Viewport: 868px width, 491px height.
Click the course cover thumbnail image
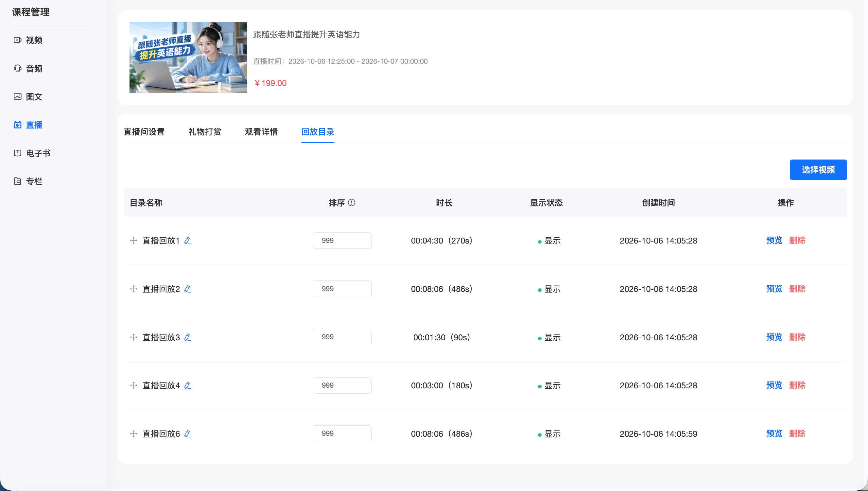point(188,57)
